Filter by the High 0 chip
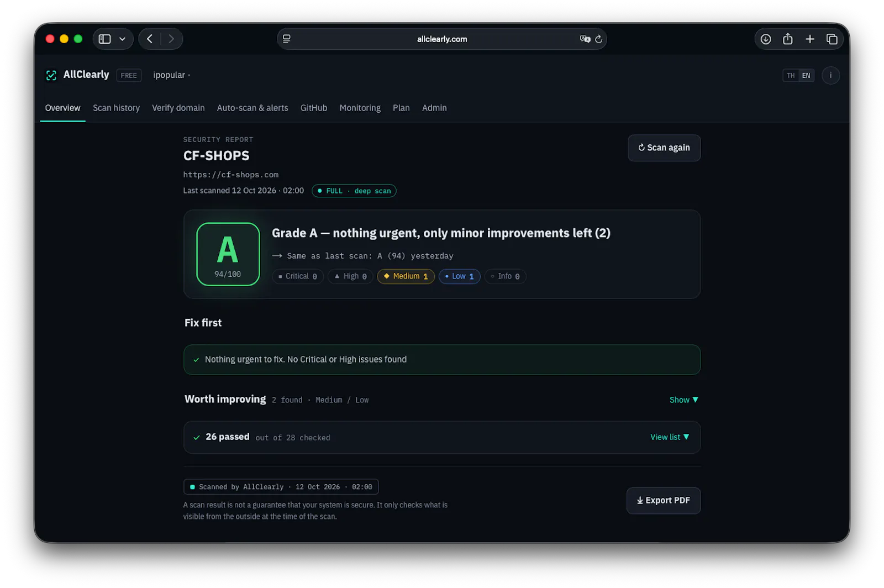This screenshot has width=884, height=588. tap(350, 276)
